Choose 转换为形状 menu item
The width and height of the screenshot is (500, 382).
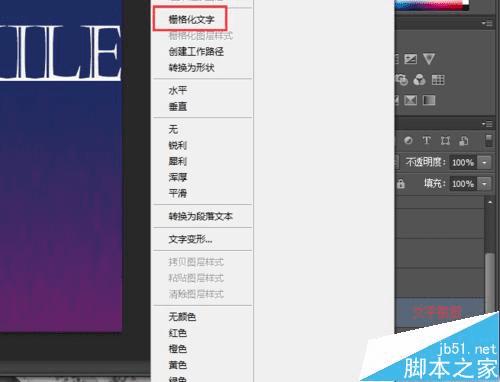[x=191, y=68]
